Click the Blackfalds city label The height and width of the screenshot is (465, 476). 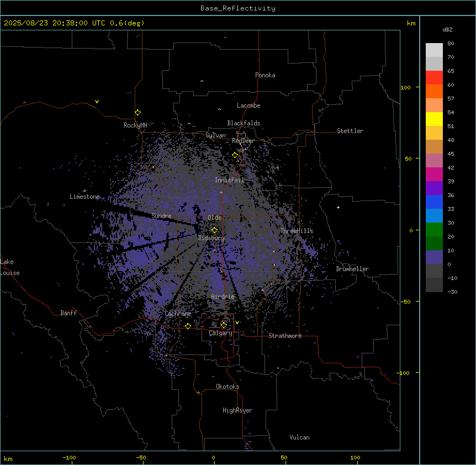244,123
